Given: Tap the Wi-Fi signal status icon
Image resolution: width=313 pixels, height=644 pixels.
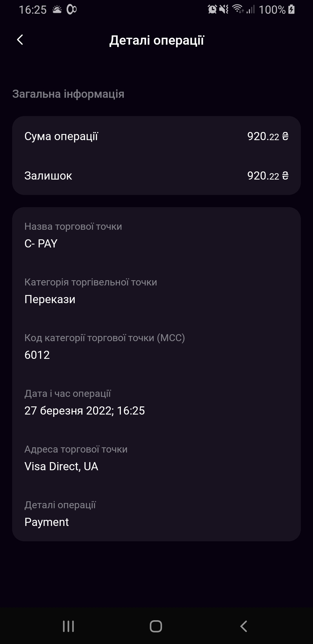Looking at the screenshot, I should point(238,9).
